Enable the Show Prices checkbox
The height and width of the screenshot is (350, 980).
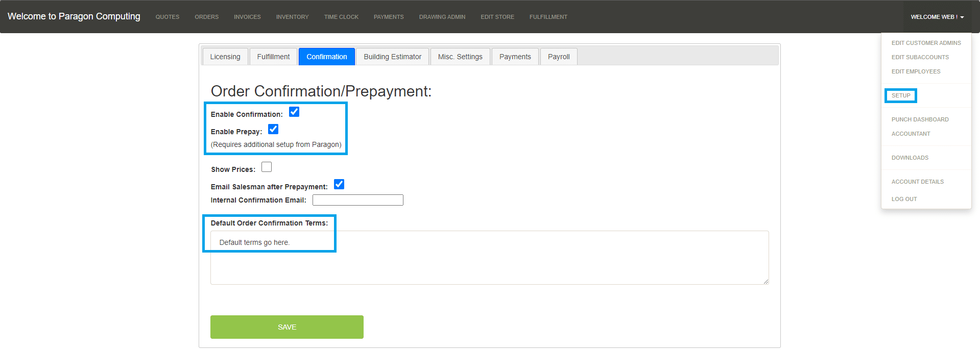[267, 167]
